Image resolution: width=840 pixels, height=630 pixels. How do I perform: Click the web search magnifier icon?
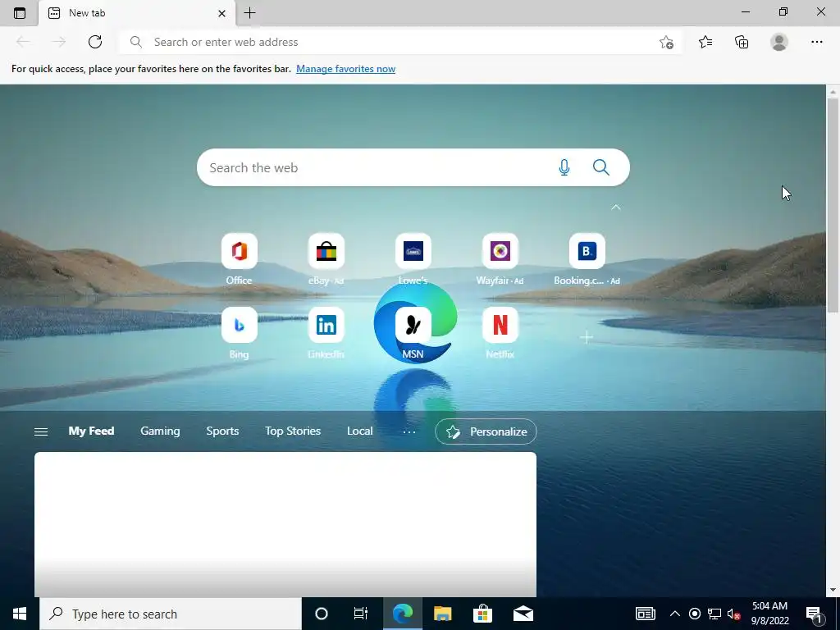601,167
